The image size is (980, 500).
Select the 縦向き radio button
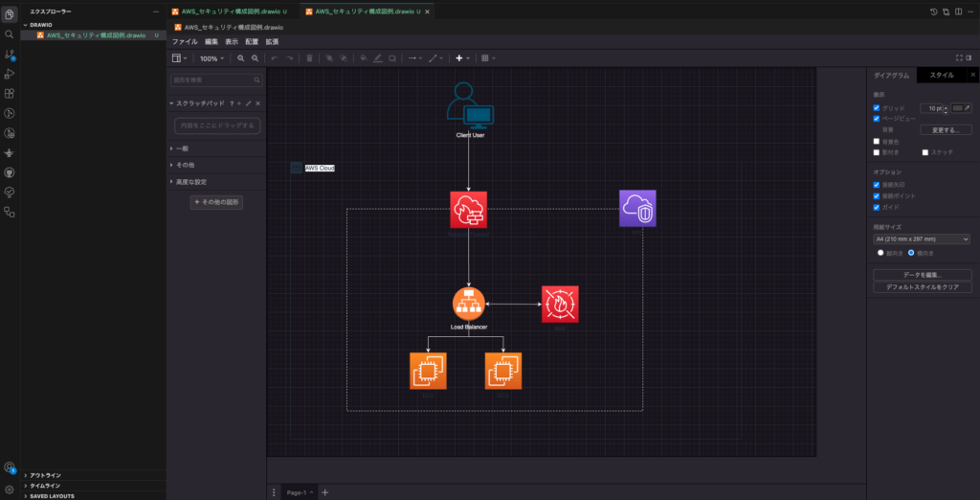point(880,253)
